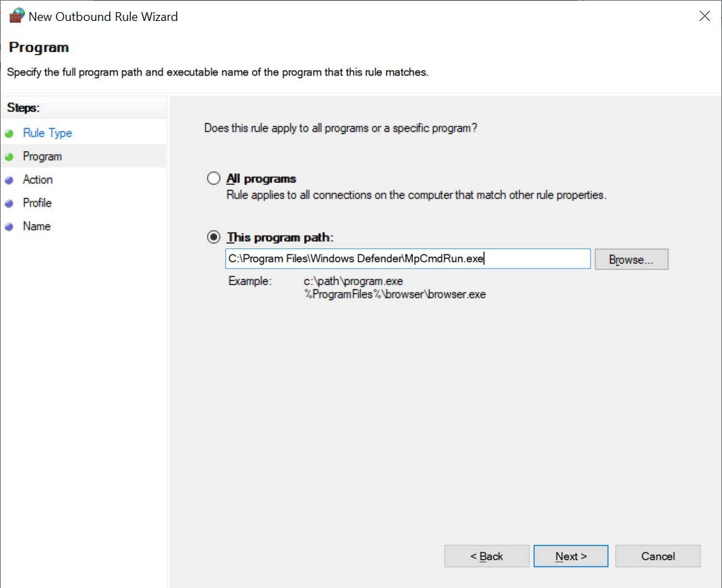Select the All programs radio button
Image resolution: width=722 pixels, height=588 pixels.
214,179
